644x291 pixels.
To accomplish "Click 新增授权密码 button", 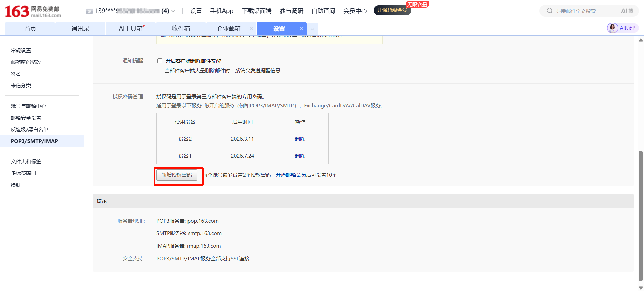I will pyautogui.click(x=177, y=175).
